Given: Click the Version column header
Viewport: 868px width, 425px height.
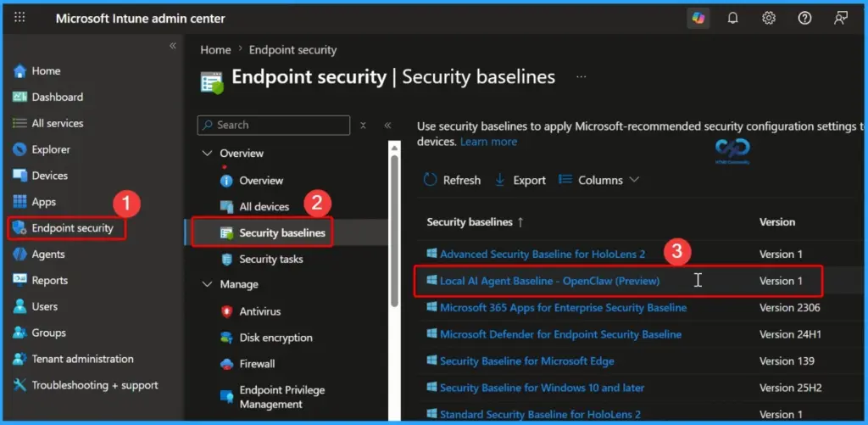Looking at the screenshot, I should pos(777,221).
